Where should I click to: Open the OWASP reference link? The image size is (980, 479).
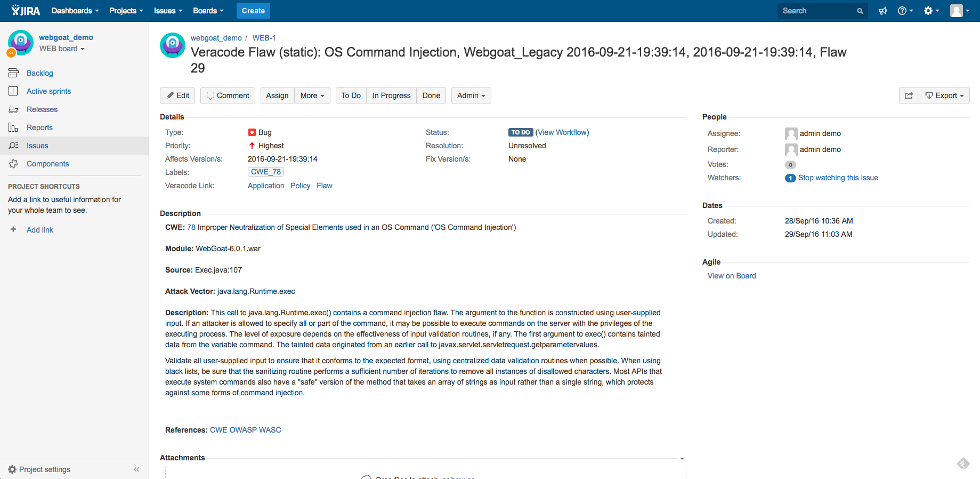(x=243, y=430)
